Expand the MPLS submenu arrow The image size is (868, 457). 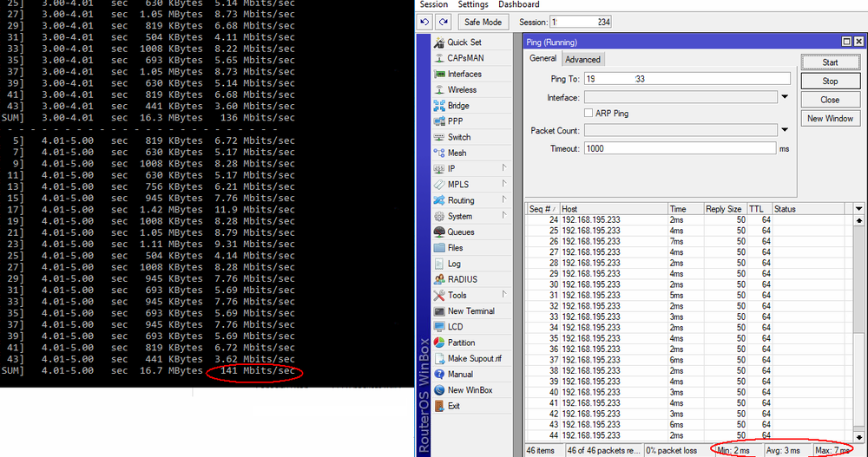point(504,183)
